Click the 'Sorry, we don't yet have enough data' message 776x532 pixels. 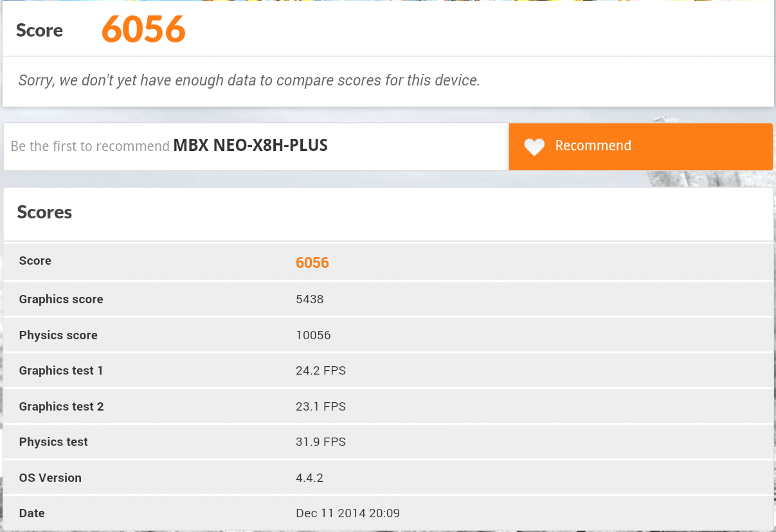[249, 80]
